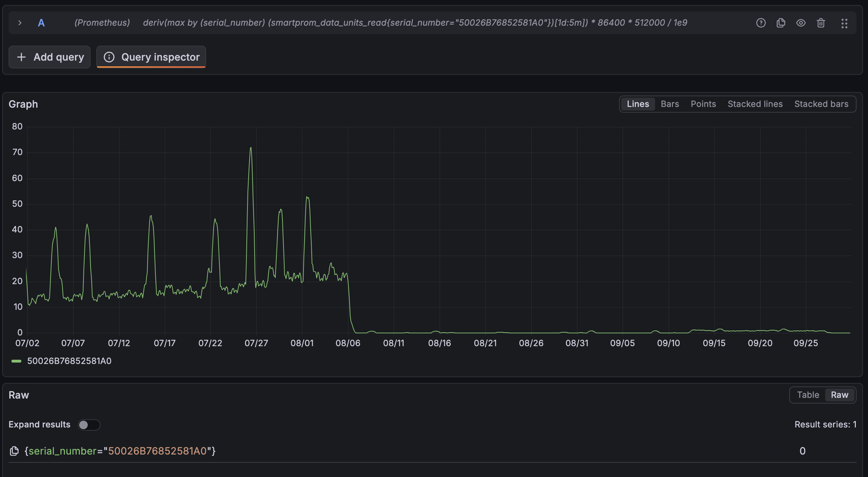Duplicate query A using the copy icon
868x477 pixels.
coord(781,23)
